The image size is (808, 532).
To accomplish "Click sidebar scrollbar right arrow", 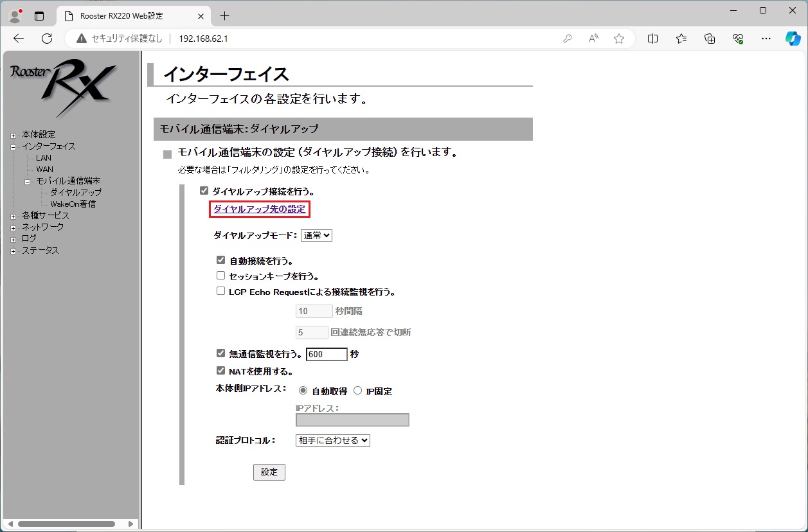I will [131, 524].
